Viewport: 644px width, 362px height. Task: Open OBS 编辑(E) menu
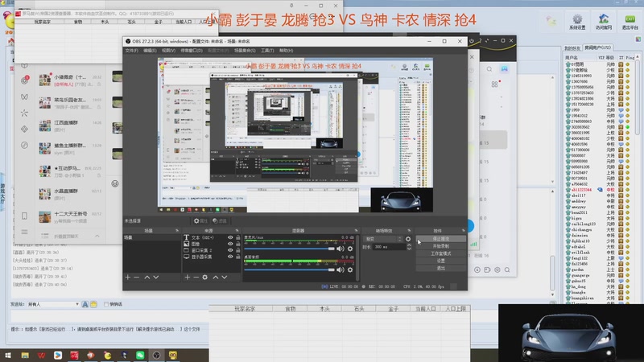click(150, 51)
